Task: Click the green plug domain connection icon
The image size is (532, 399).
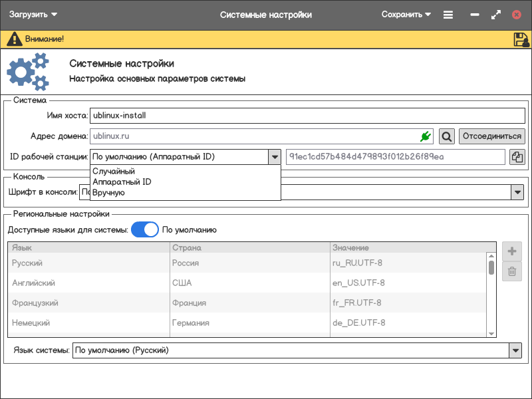Action: (426, 136)
